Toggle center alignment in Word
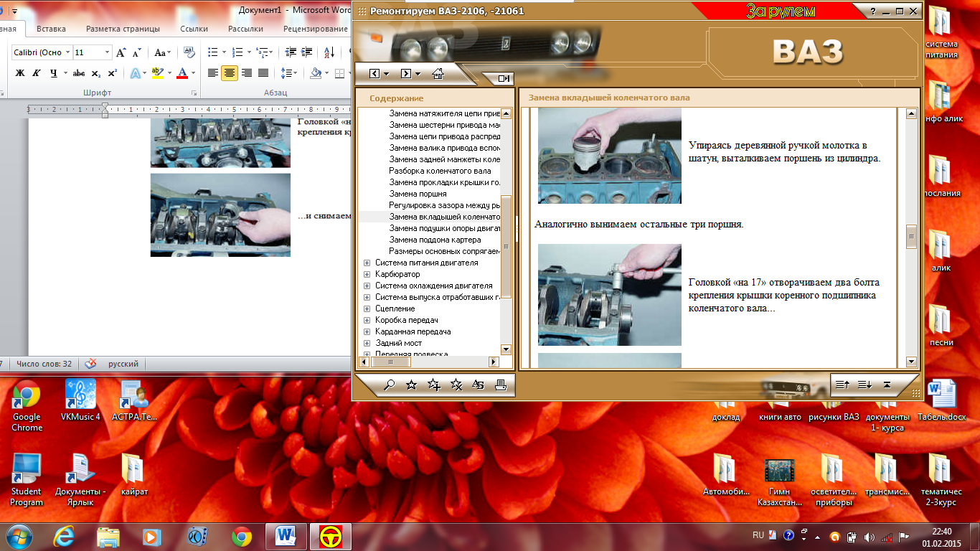The image size is (980, 551). point(230,73)
